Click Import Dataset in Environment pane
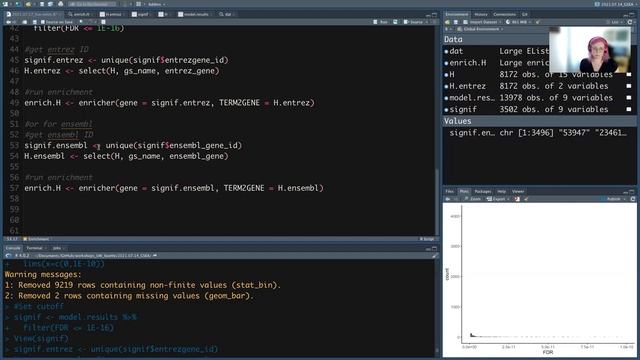Screen dimensions: 640x360 point(482,22)
